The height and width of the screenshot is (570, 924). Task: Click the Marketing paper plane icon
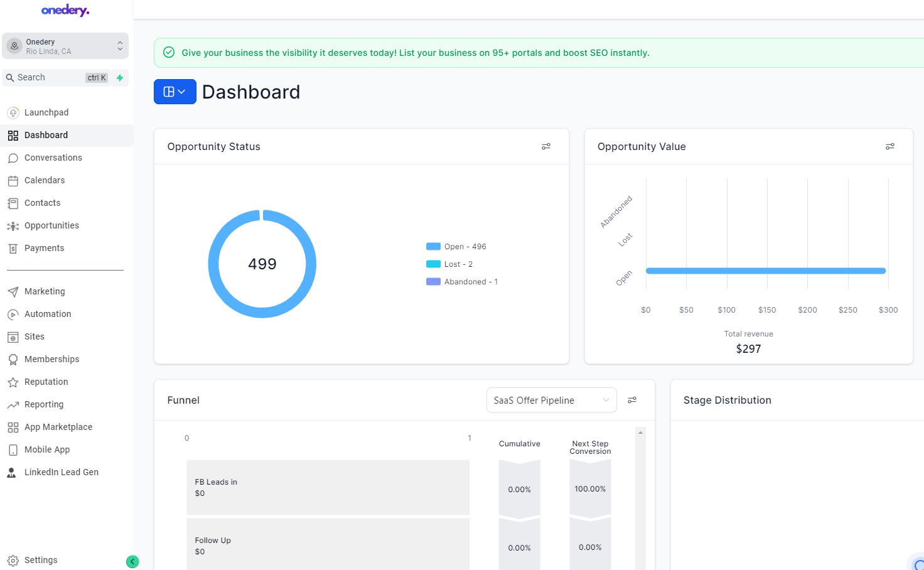tap(13, 292)
